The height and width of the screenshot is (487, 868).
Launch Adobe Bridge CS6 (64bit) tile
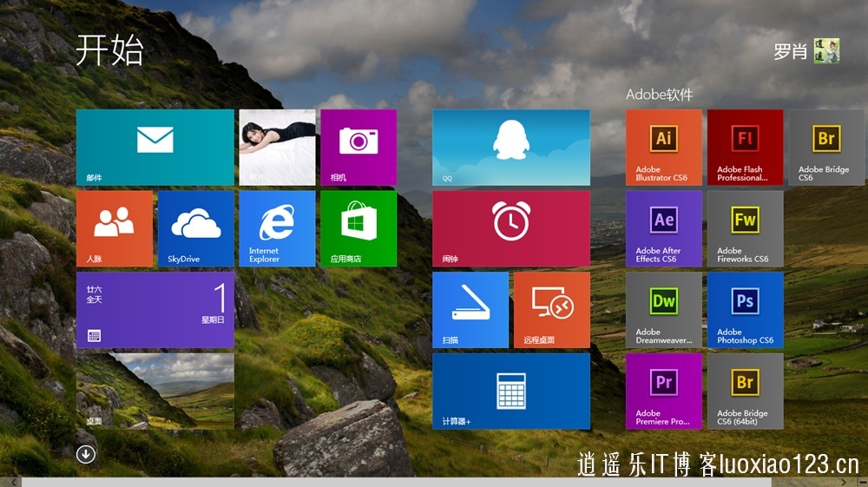[x=745, y=392]
